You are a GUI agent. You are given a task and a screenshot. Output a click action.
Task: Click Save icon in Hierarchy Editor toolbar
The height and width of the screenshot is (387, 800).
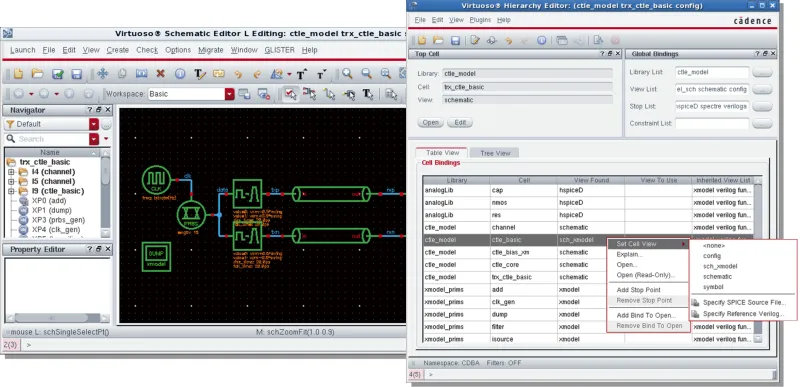[x=456, y=40]
